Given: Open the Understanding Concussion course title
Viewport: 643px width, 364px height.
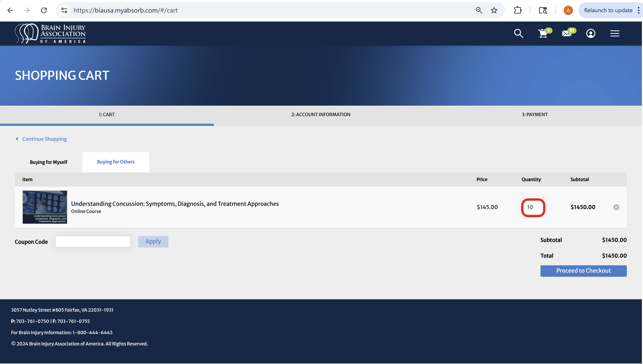Looking at the screenshot, I should (175, 204).
